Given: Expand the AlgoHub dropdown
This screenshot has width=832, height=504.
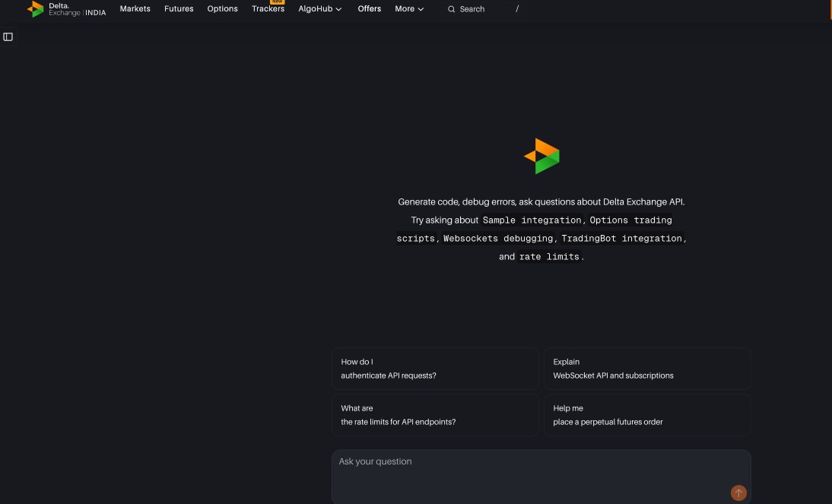Looking at the screenshot, I should (x=319, y=9).
